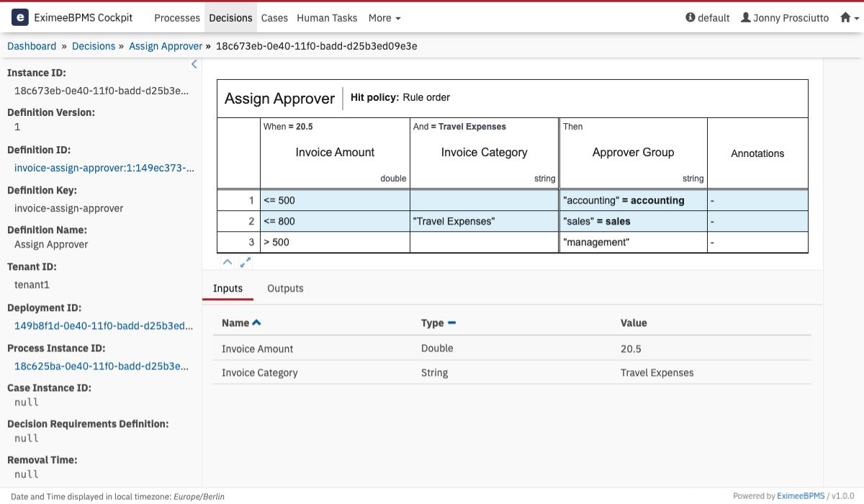
Task: Select the Decisions navigation item
Action: [x=230, y=18]
